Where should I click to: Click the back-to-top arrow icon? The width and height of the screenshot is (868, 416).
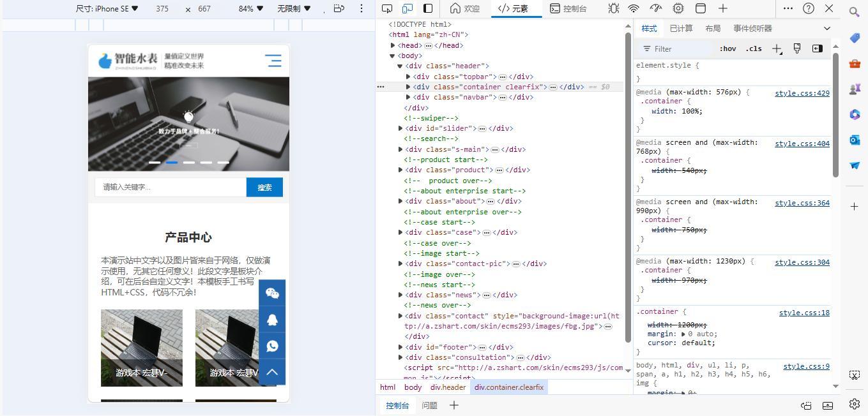(272, 372)
